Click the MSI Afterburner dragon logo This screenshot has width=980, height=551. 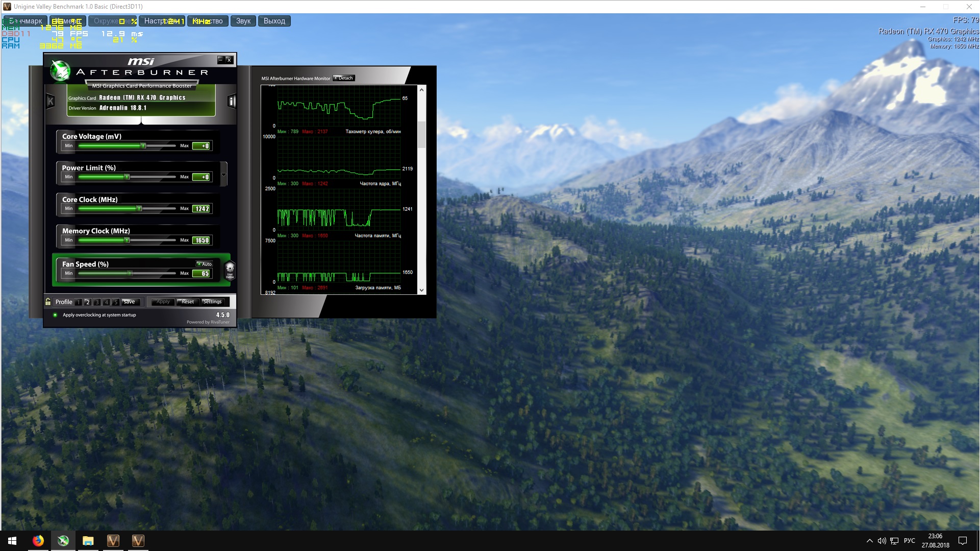click(x=60, y=71)
